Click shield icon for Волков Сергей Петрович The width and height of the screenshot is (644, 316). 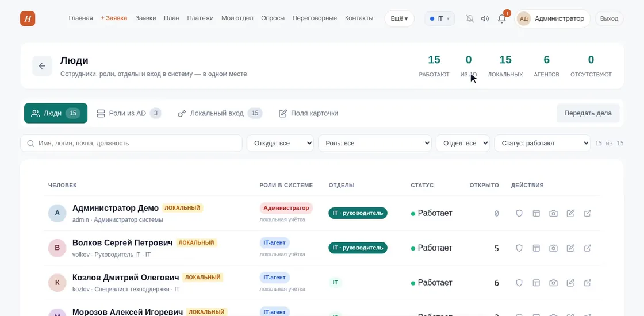(519, 248)
